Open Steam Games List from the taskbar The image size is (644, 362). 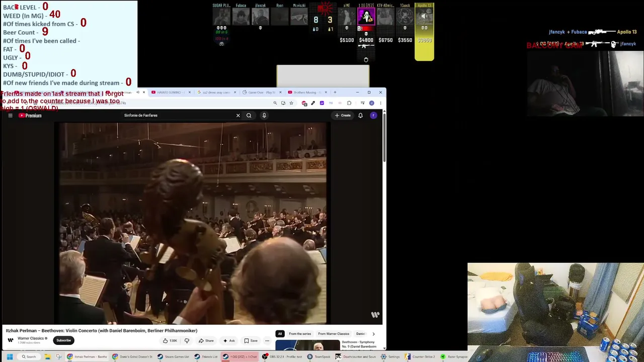tap(174, 357)
